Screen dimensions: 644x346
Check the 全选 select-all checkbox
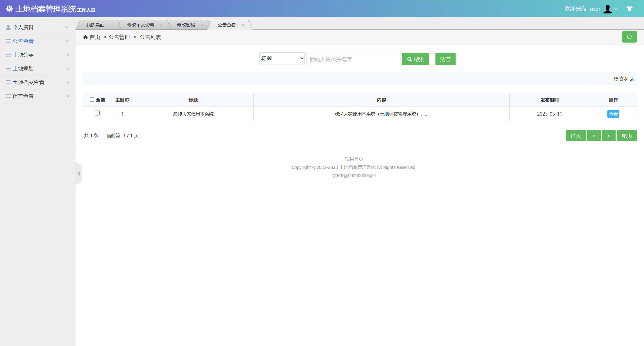[92, 99]
